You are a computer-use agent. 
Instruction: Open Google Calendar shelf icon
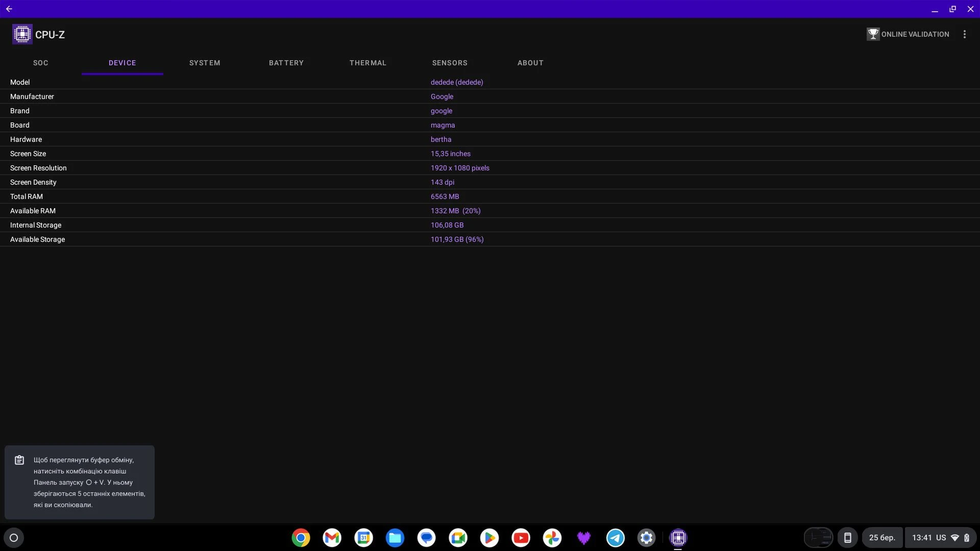click(x=364, y=538)
